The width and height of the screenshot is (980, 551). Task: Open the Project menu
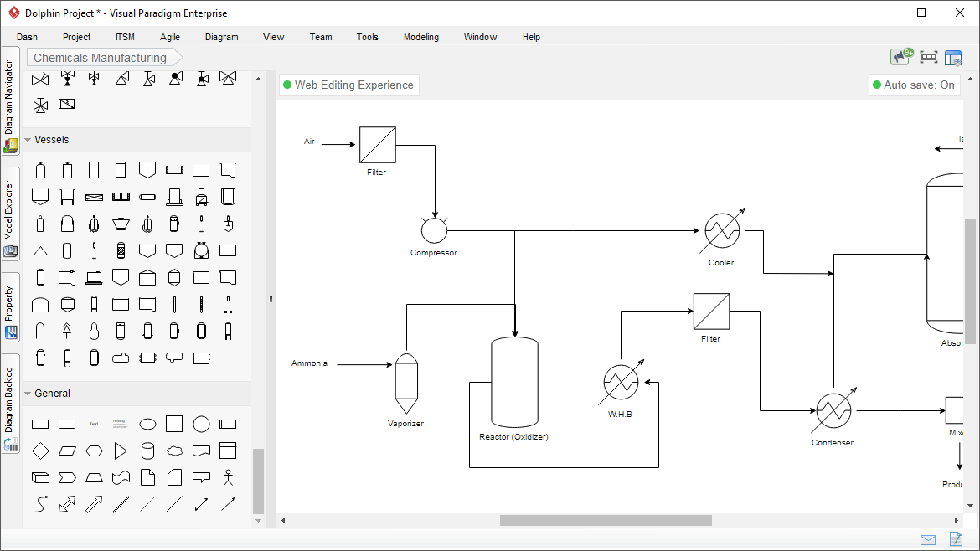(76, 37)
